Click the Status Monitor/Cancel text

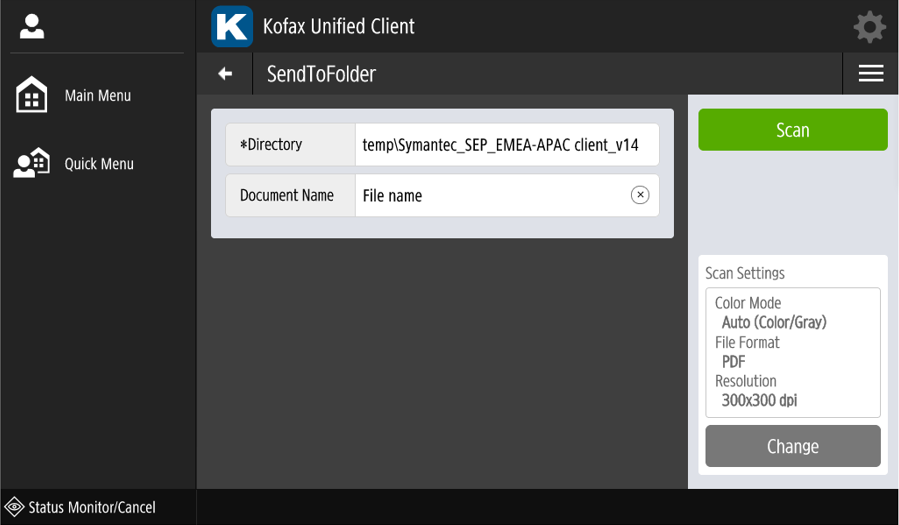pos(92,507)
